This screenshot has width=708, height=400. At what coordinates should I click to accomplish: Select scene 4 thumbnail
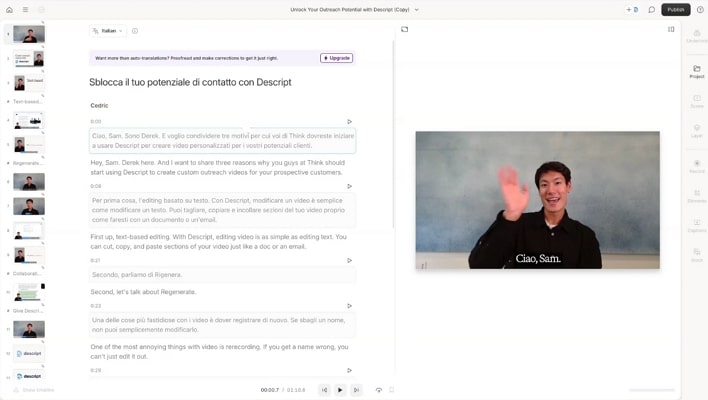pos(29,121)
